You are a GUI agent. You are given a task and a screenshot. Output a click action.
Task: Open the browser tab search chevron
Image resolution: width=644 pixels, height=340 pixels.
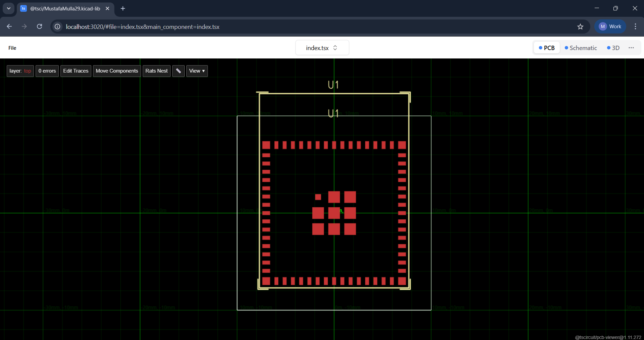8,9
